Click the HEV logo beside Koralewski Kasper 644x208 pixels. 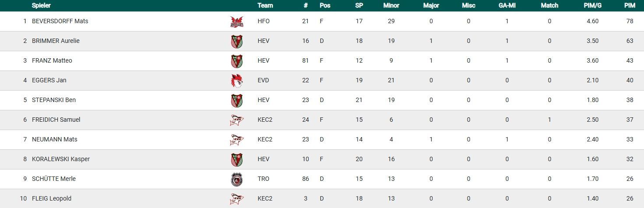[x=236, y=159]
